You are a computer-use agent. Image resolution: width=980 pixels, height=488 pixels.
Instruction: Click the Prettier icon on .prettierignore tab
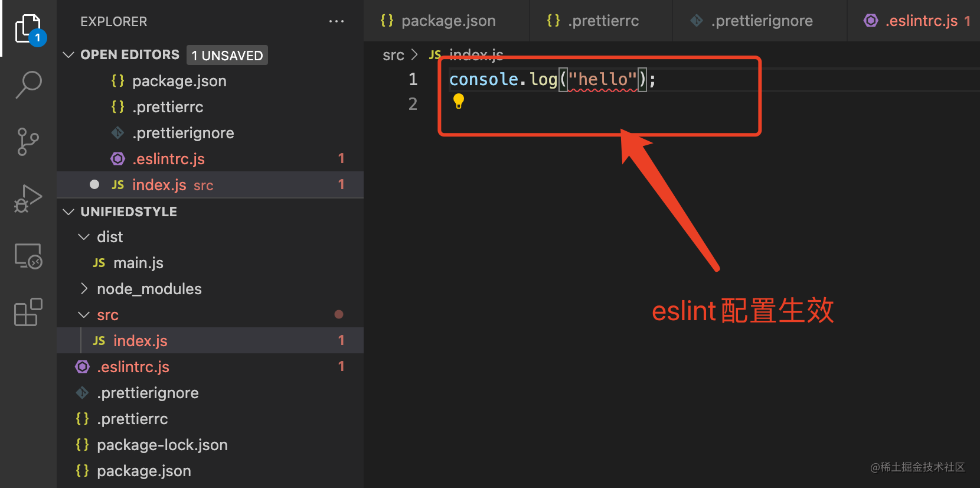pyautogui.click(x=697, y=21)
